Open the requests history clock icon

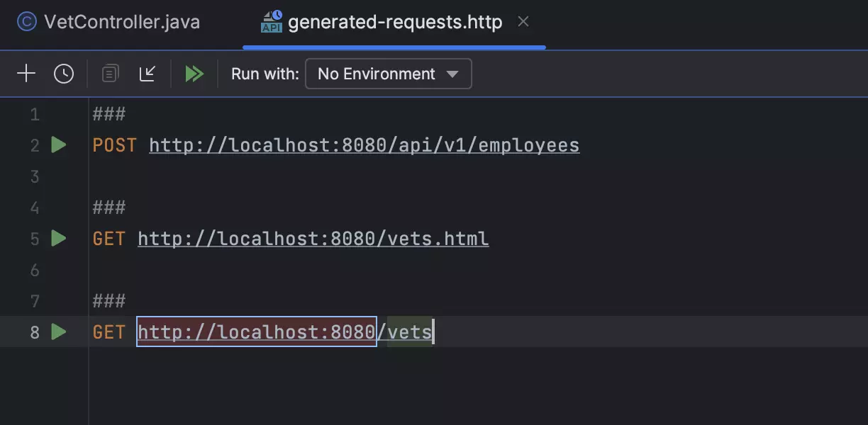[64, 74]
